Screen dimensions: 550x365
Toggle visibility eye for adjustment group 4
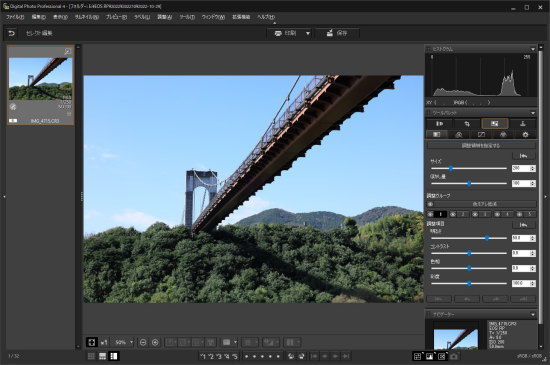click(497, 214)
